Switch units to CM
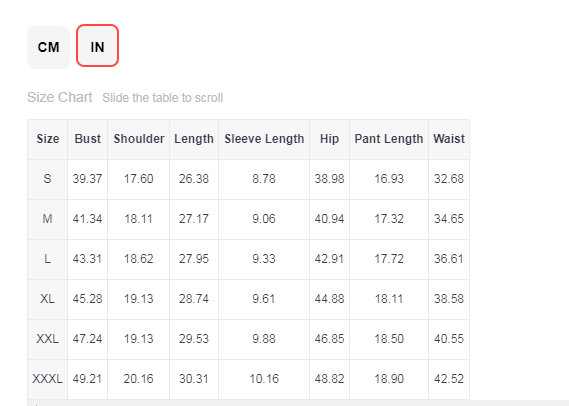The height and width of the screenshot is (406, 569). (x=48, y=47)
